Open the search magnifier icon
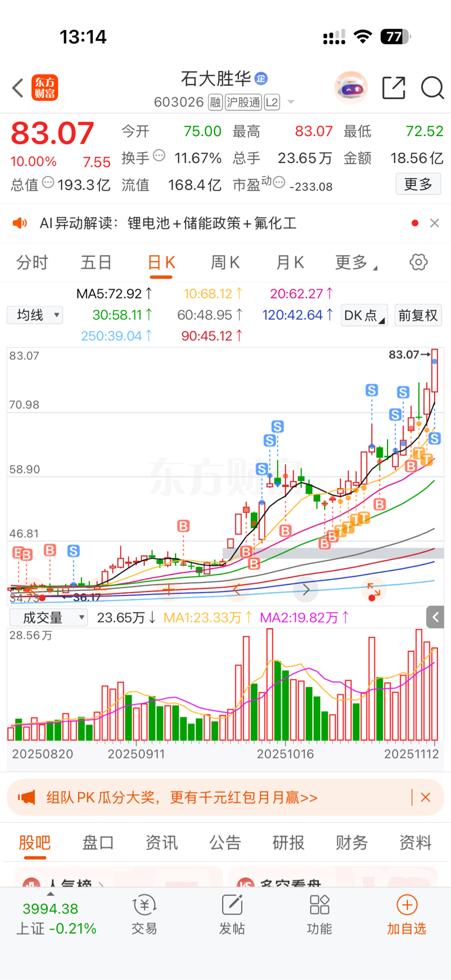Image resolution: width=451 pixels, height=980 pixels. [432, 88]
